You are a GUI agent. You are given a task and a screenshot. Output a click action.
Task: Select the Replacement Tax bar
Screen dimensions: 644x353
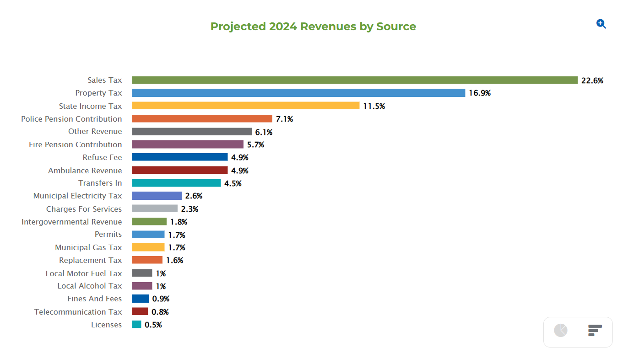pyautogui.click(x=147, y=260)
